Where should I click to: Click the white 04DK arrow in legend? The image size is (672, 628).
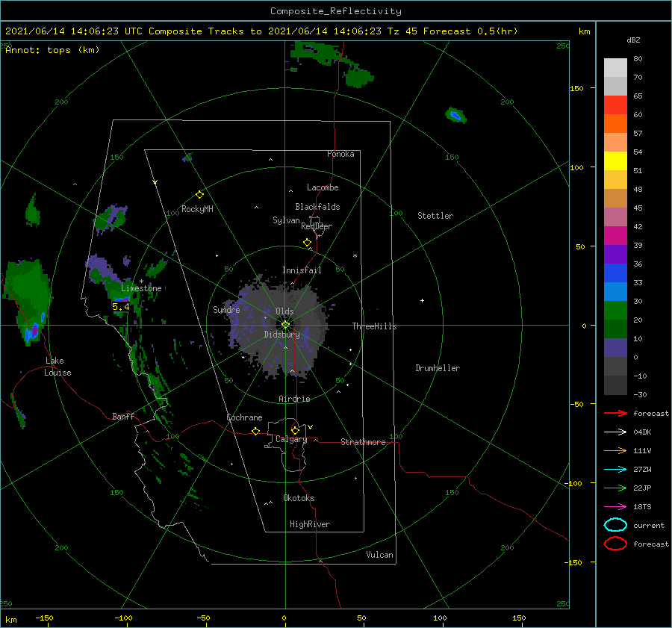(615, 432)
